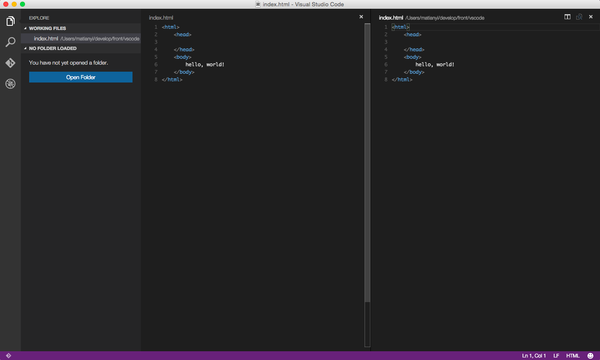Click the left editor vertical scrollbar
This screenshot has width=600, height=360.
(367, 163)
